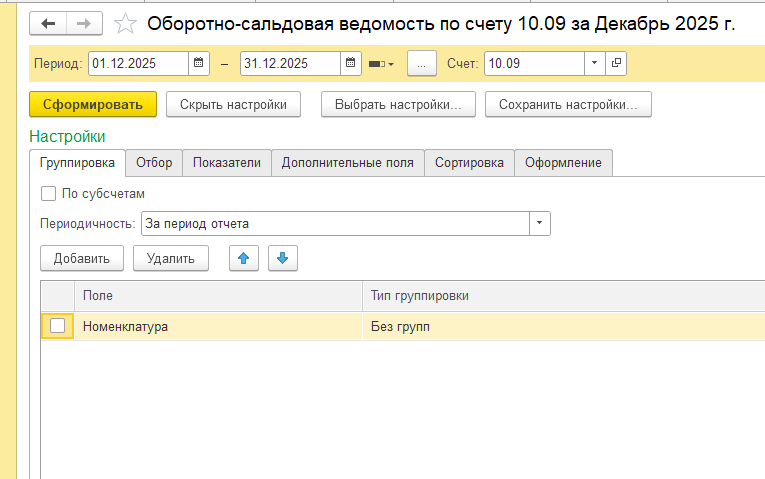Click the back navigation arrow

pyautogui.click(x=49, y=23)
